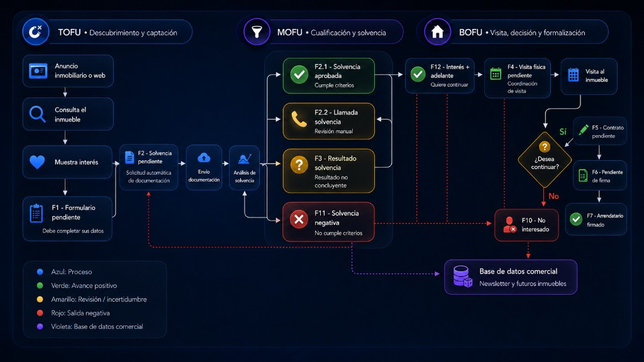Viewport: 644px width, 362px height.
Task: Click the chart icon in Análisis de solvencia
Action: click(245, 159)
